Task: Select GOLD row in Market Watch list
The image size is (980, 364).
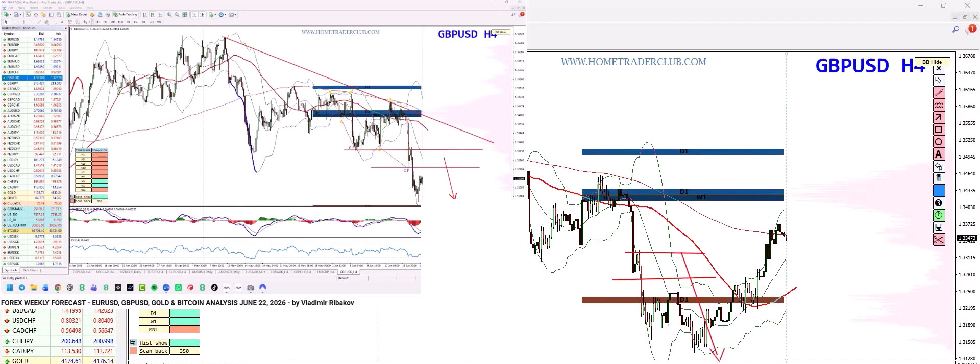Action: [x=33, y=193]
